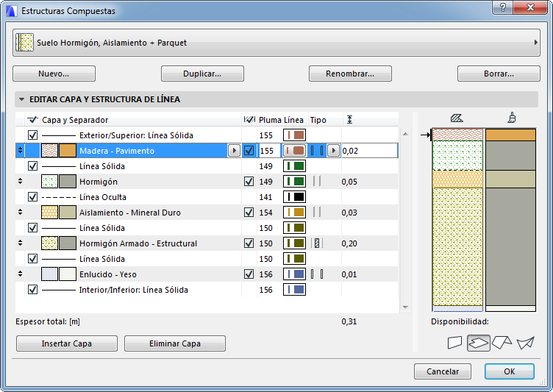The image size is (553, 392).
Task: Click the separator line checkmark header icon
Action: click(32, 120)
